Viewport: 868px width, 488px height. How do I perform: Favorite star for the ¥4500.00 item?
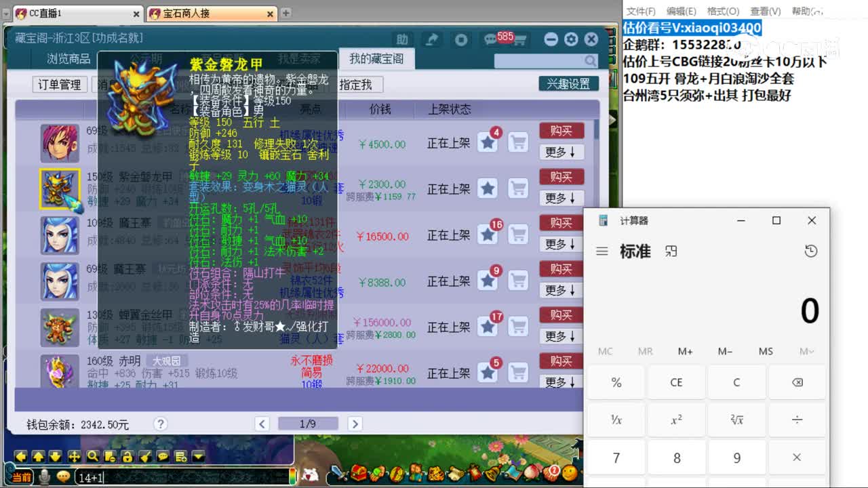[488, 142]
